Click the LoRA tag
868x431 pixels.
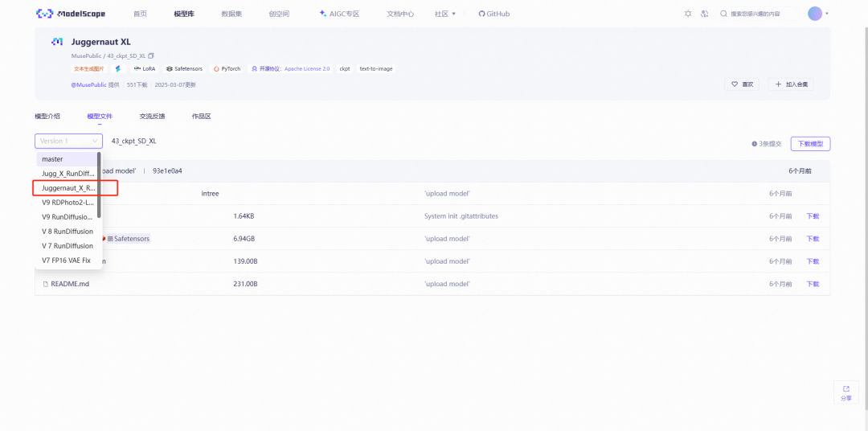click(x=144, y=68)
